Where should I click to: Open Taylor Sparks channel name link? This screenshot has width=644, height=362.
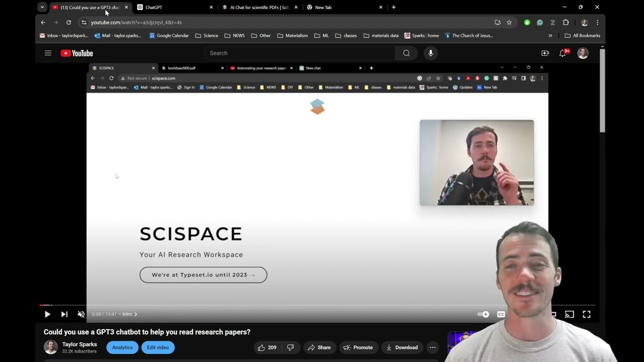[79, 344]
